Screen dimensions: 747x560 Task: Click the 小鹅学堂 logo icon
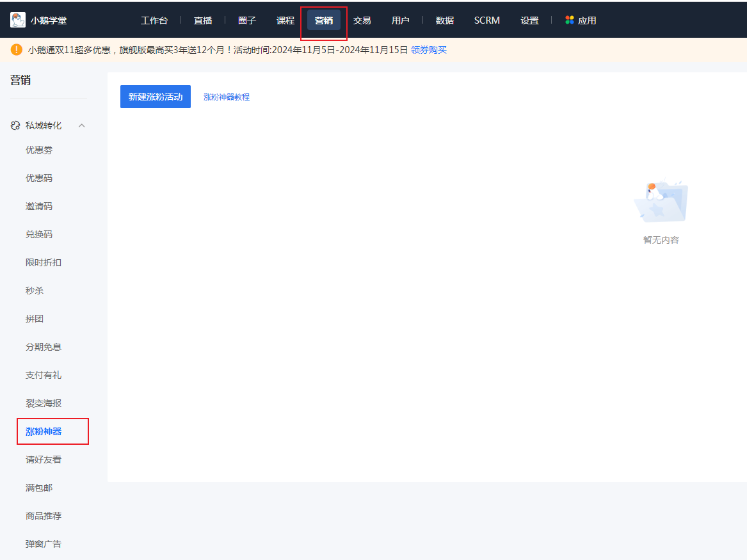18,20
